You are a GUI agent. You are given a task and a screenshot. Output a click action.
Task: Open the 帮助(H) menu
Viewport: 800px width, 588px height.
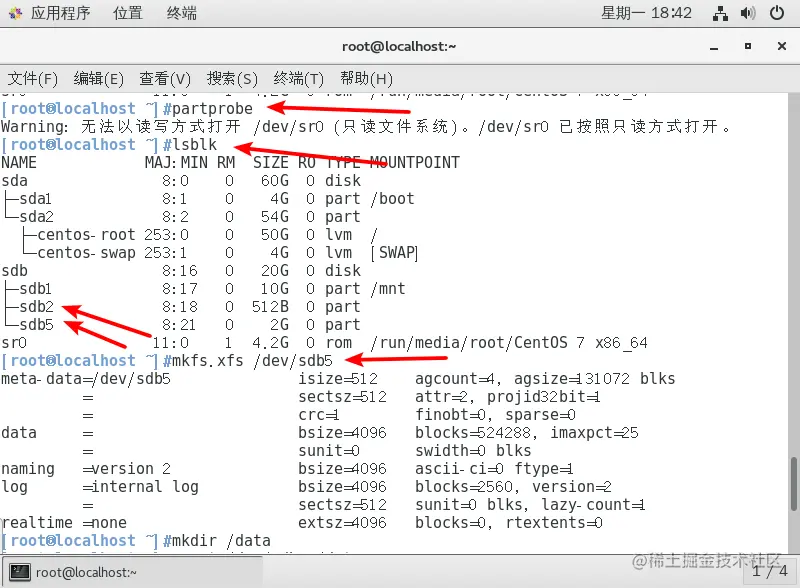(366, 79)
